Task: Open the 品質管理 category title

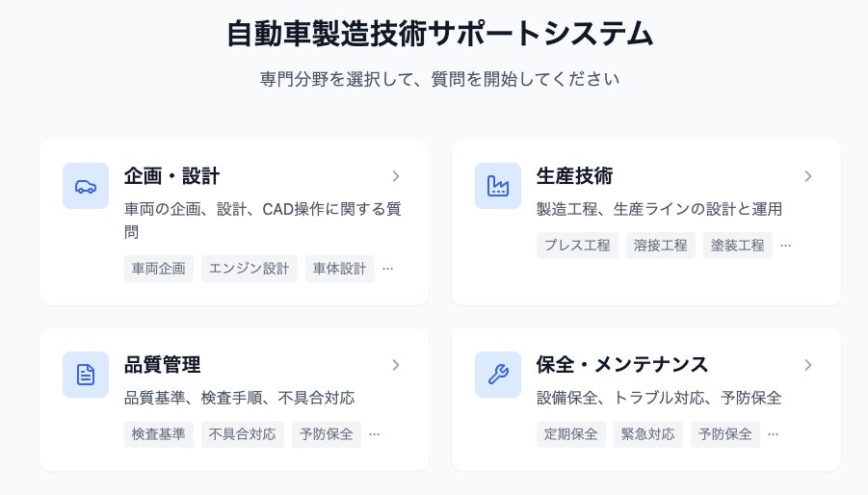Action: pos(163,365)
